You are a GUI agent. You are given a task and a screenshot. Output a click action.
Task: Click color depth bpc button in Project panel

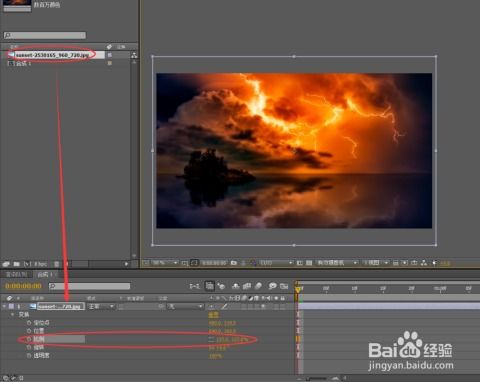[x=41, y=264]
